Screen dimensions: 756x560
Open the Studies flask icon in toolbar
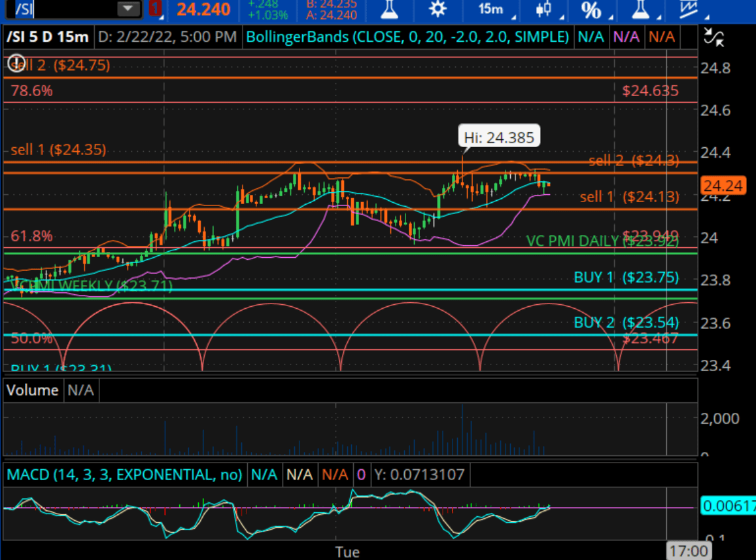pyautogui.click(x=389, y=10)
